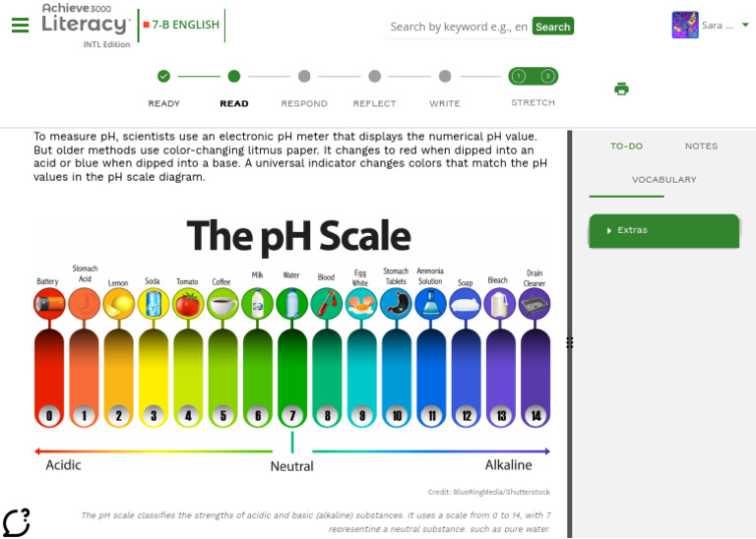Click the print article icon
Viewport: 756px width, 539px height.
pyautogui.click(x=621, y=89)
